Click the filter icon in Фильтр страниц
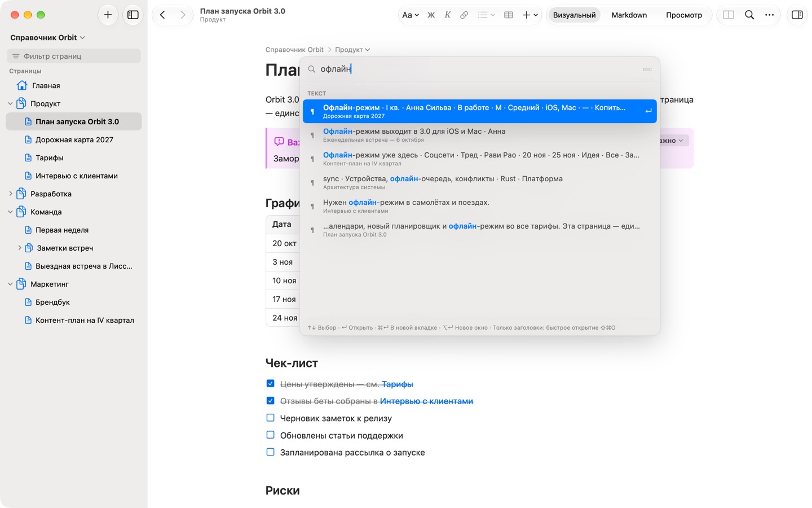Image resolution: width=812 pixels, height=508 pixels. 16,56
